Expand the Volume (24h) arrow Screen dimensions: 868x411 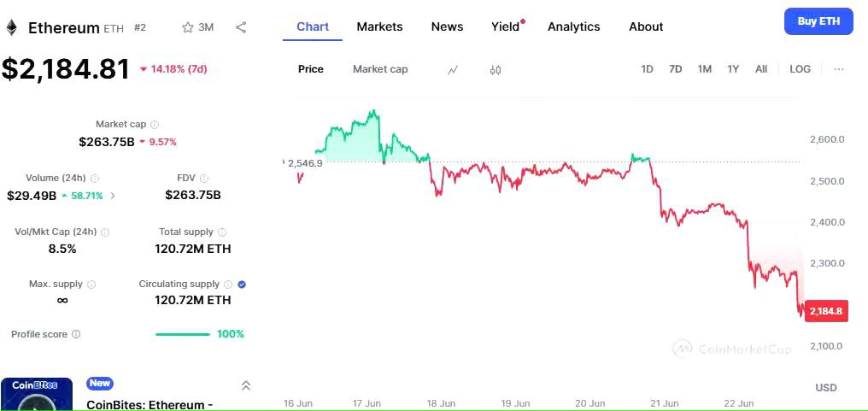pyautogui.click(x=114, y=196)
